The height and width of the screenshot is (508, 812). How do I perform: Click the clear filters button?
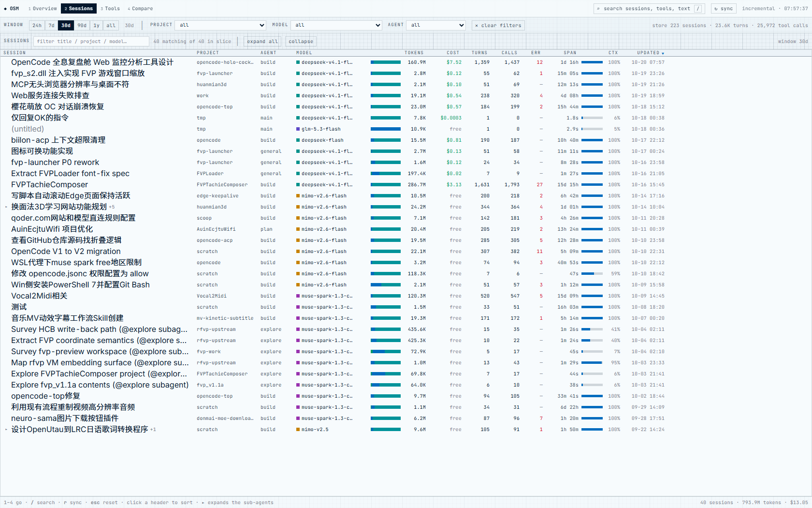[x=498, y=25]
